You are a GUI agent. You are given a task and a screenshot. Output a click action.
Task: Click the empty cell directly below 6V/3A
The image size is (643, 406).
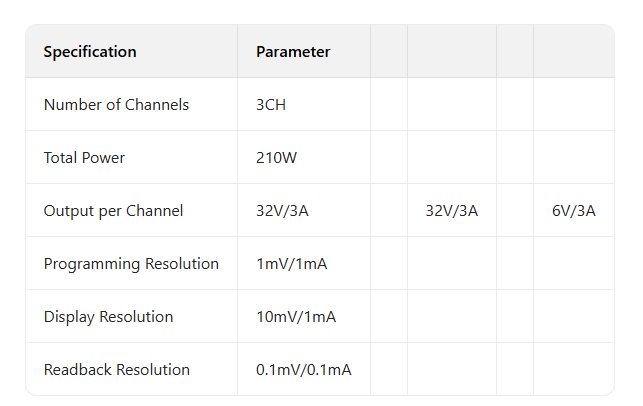(x=574, y=264)
